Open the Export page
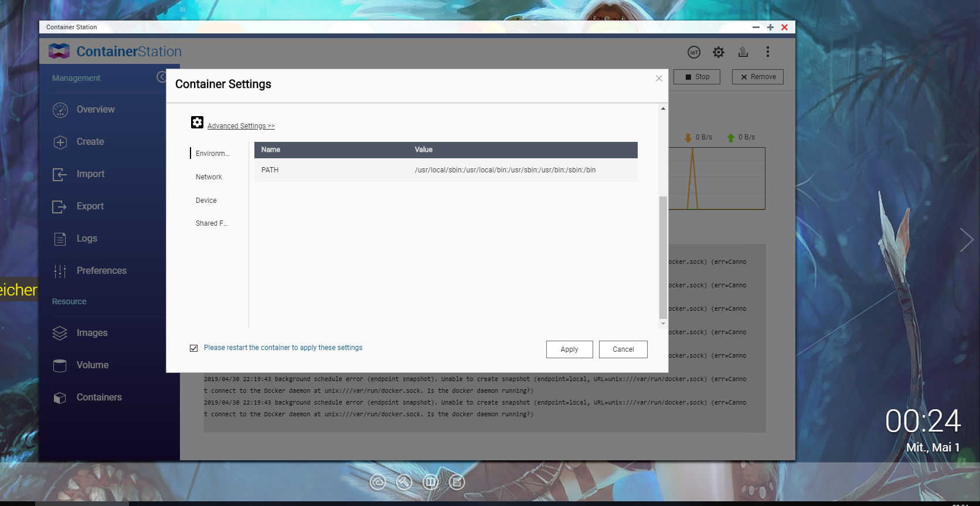The width and height of the screenshot is (980, 506). click(90, 206)
